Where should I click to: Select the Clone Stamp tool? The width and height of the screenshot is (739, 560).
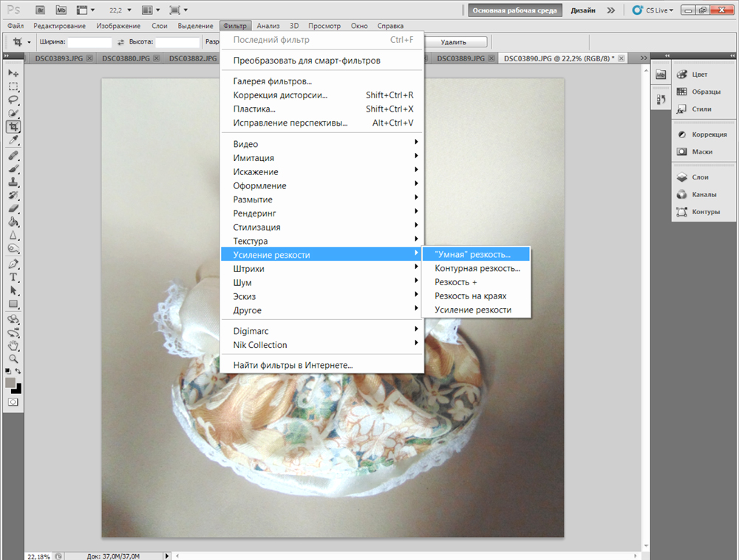[x=13, y=182]
